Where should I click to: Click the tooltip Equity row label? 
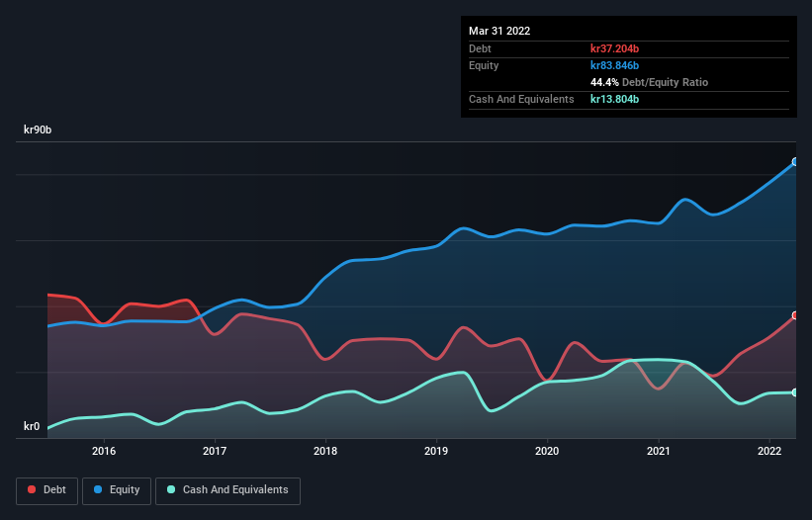click(x=484, y=65)
